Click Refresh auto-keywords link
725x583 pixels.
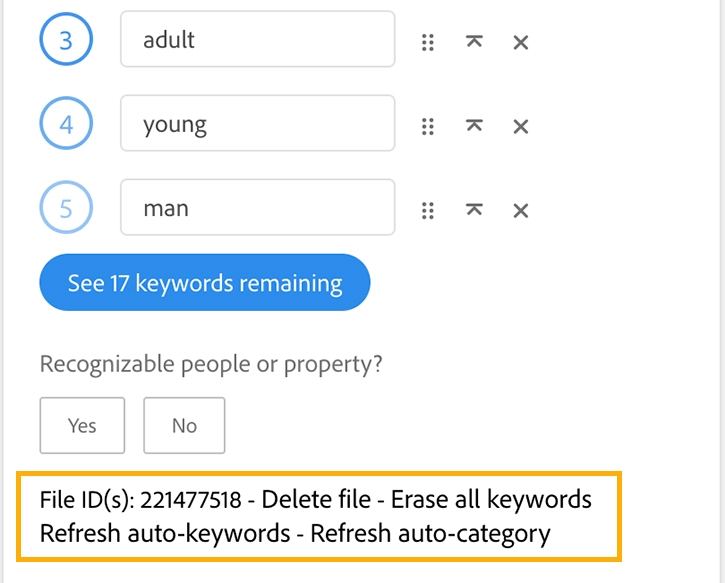165,533
